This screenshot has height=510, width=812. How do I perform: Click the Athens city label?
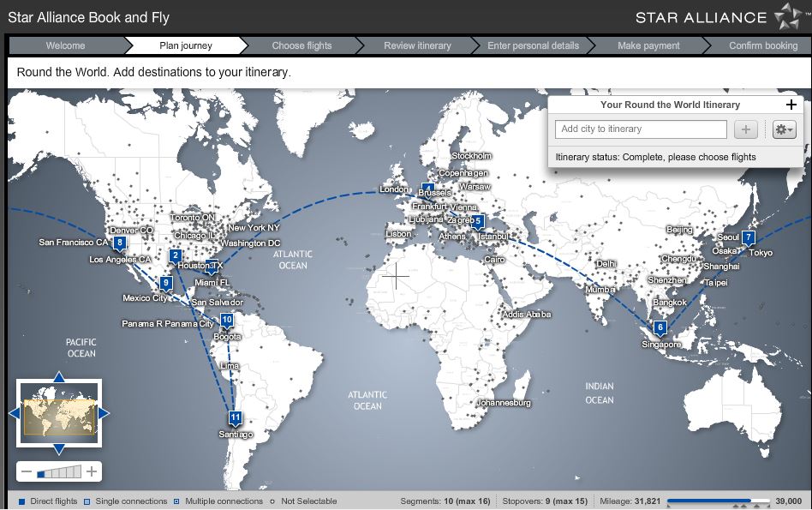pos(452,237)
